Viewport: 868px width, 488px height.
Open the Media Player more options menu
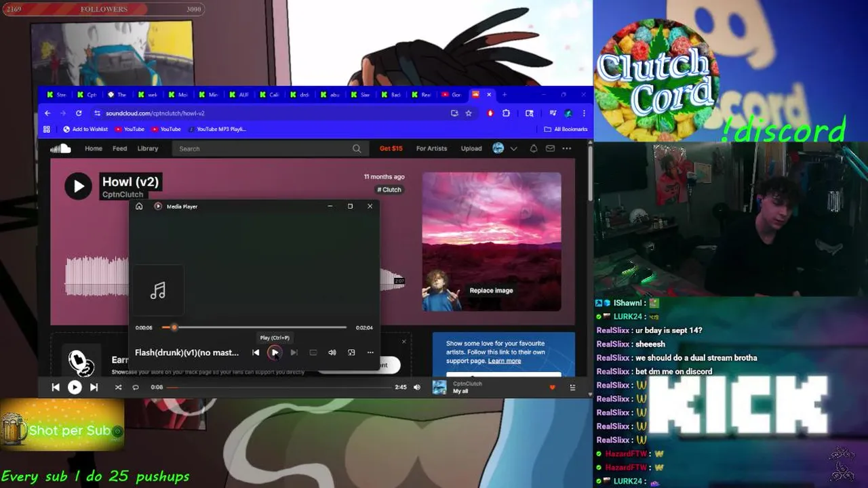pos(370,352)
